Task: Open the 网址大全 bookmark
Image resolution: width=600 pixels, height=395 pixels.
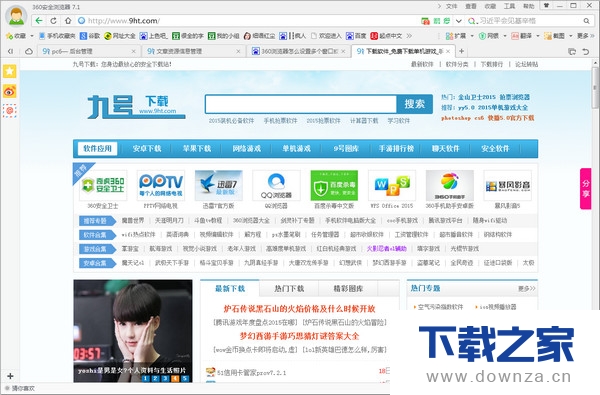Action: point(120,36)
